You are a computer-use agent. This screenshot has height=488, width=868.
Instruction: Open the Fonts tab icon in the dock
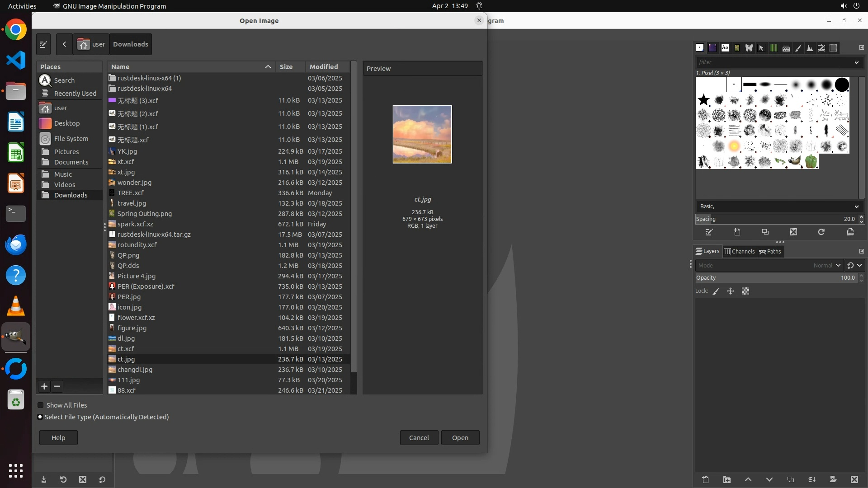(x=725, y=48)
